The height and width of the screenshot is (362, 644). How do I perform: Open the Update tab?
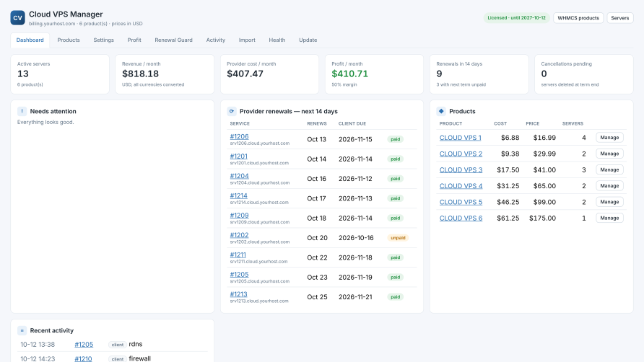pos(308,40)
